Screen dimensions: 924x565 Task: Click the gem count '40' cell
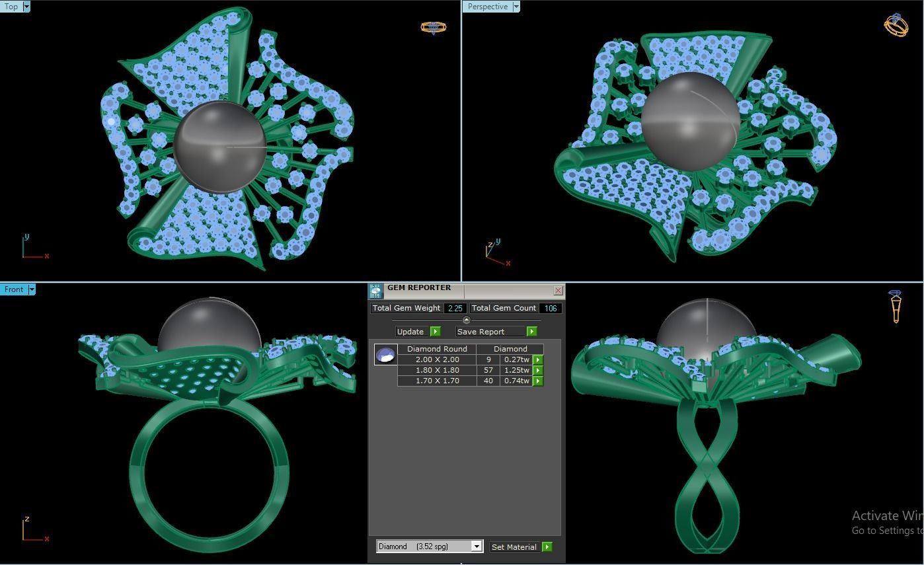488,381
